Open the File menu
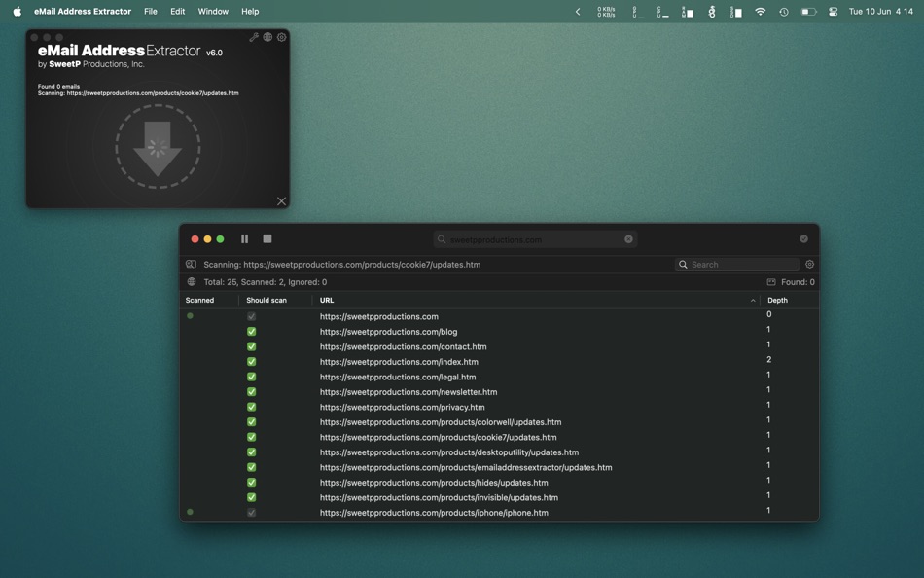Image resolution: width=924 pixels, height=578 pixels. (x=151, y=12)
